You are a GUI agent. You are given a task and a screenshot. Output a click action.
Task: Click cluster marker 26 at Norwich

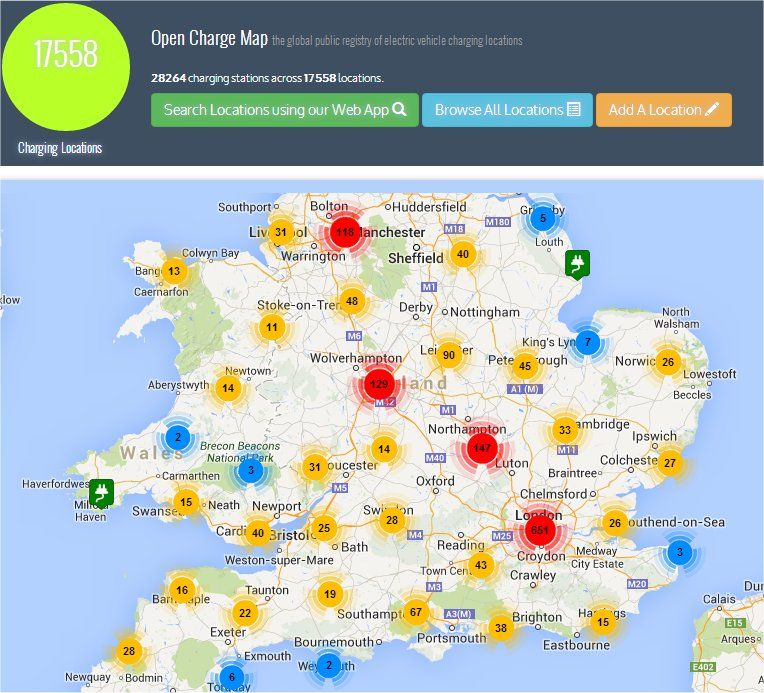(x=668, y=362)
